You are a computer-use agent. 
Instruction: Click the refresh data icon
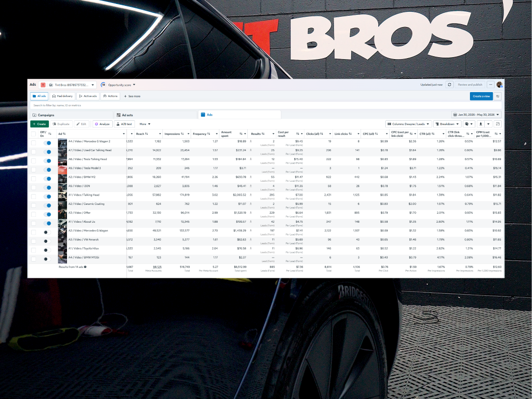450,85
